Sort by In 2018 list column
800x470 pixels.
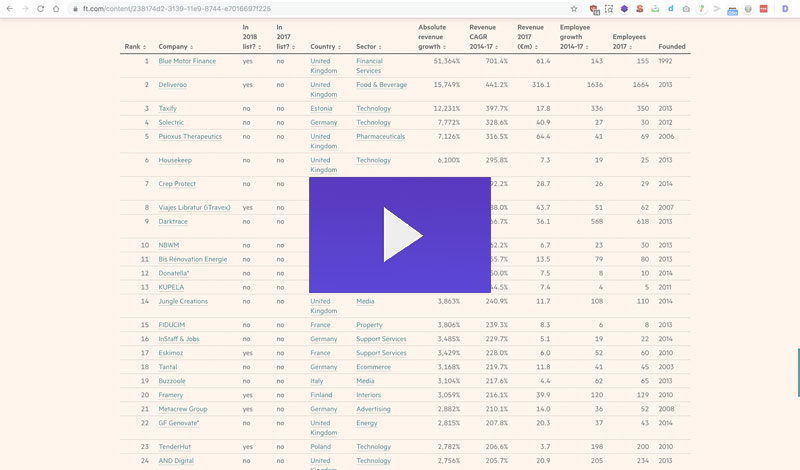click(252, 37)
